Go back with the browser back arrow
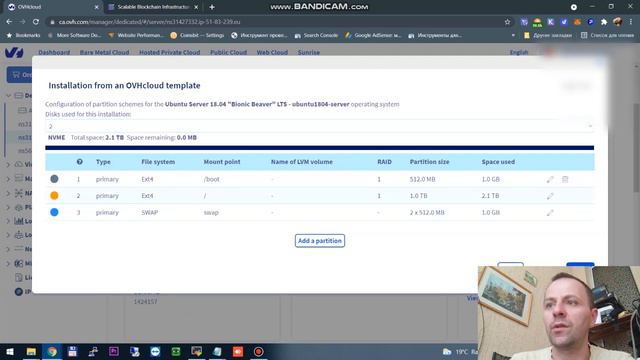The width and height of the screenshot is (640, 360). point(9,22)
